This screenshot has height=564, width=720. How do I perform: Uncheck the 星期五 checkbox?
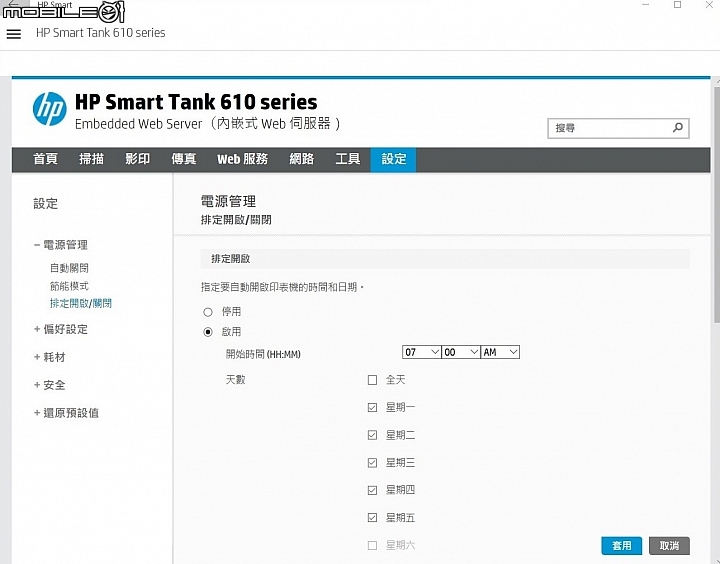click(372, 518)
